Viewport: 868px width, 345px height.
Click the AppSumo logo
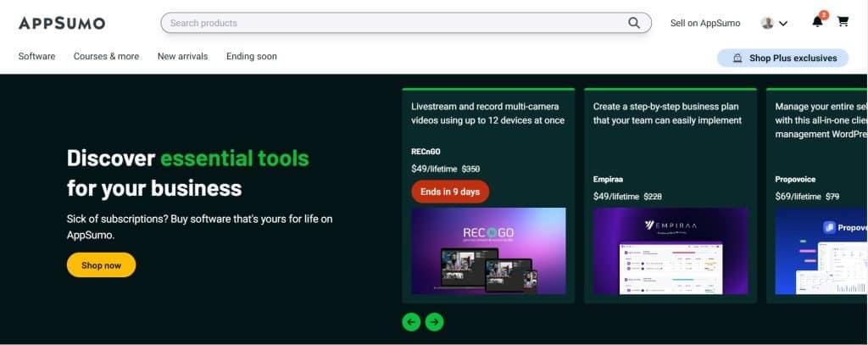pyautogui.click(x=62, y=23)
